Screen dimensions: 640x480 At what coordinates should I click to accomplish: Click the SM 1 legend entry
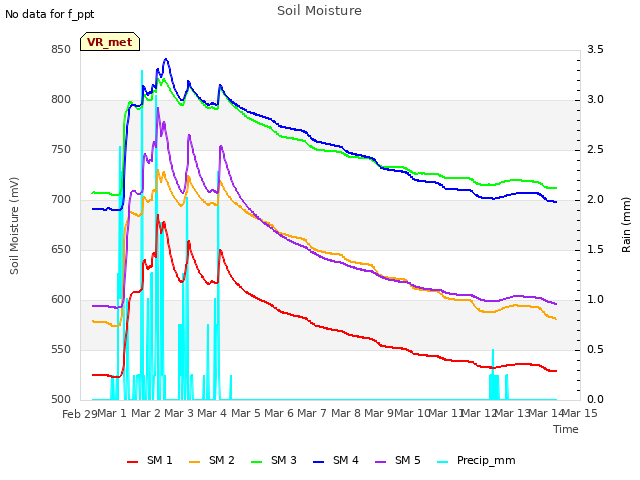tap(150, 460)
